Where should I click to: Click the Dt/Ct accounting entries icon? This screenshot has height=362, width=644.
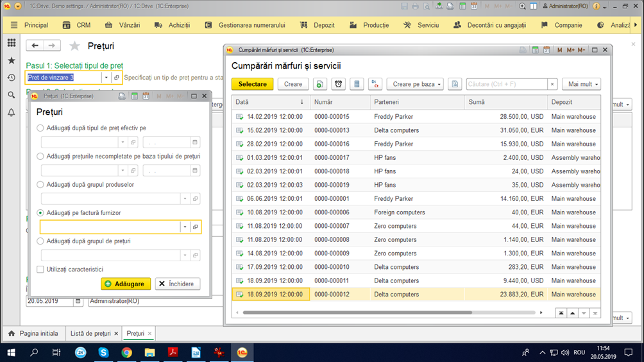point(375,84)
